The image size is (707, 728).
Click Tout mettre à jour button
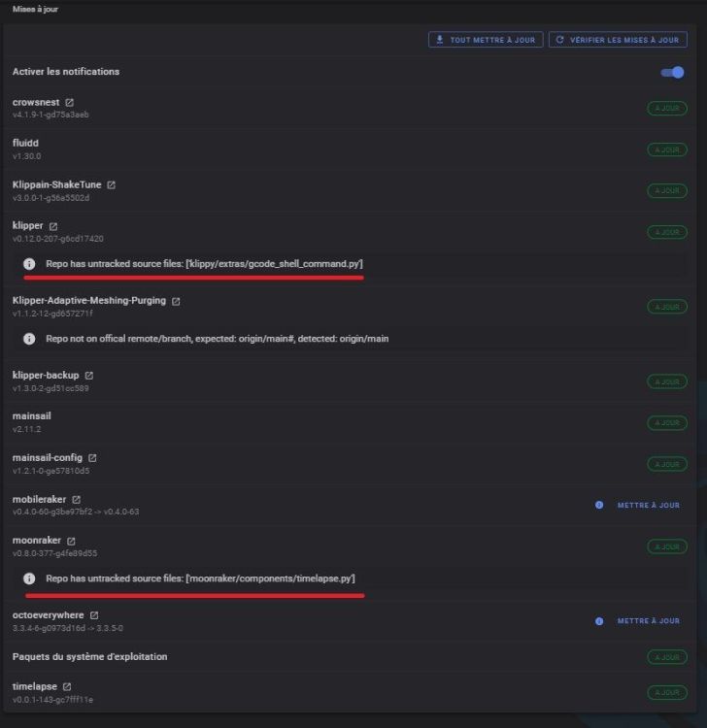tap(486, 40)
